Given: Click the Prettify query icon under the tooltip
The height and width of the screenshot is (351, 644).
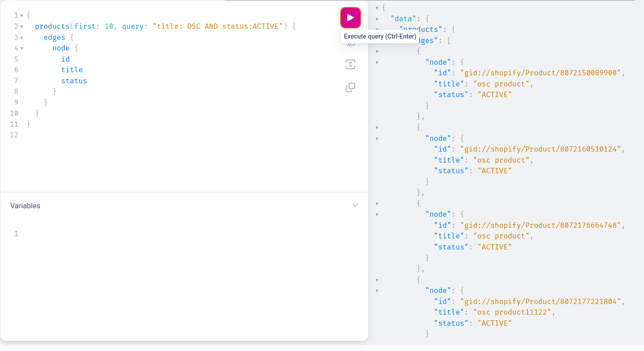Looking at the screenshot, I should (350, 45).
